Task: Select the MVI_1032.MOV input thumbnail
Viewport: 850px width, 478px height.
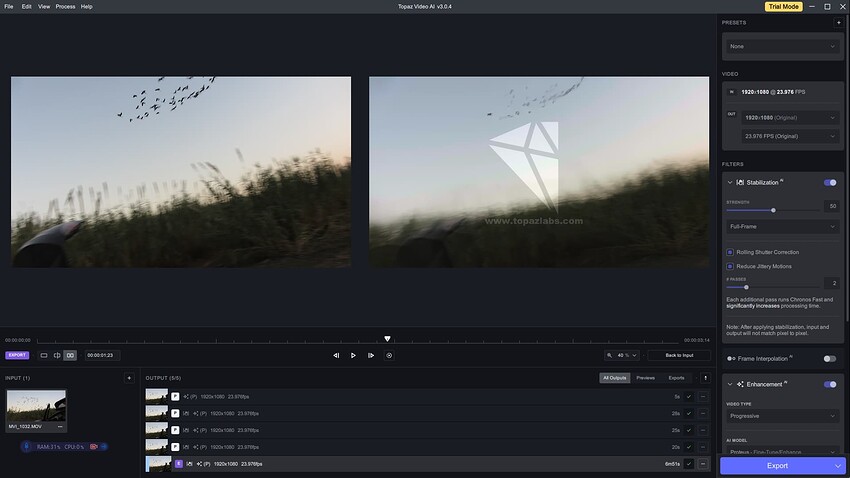Action: point(36,406)
